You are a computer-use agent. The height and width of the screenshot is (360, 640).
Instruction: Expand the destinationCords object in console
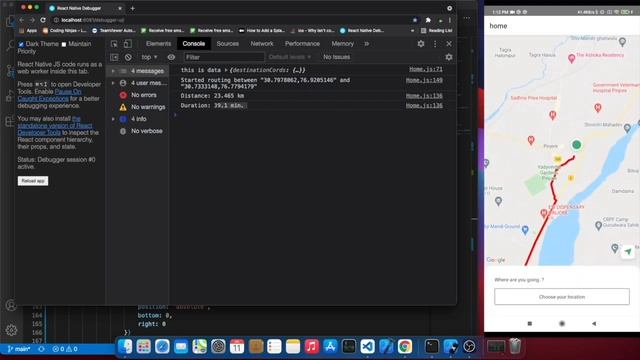pos(226,70)
